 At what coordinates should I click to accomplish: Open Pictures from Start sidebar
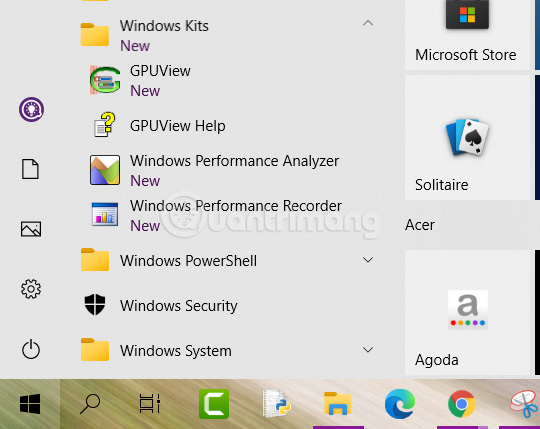coord(31,229)
